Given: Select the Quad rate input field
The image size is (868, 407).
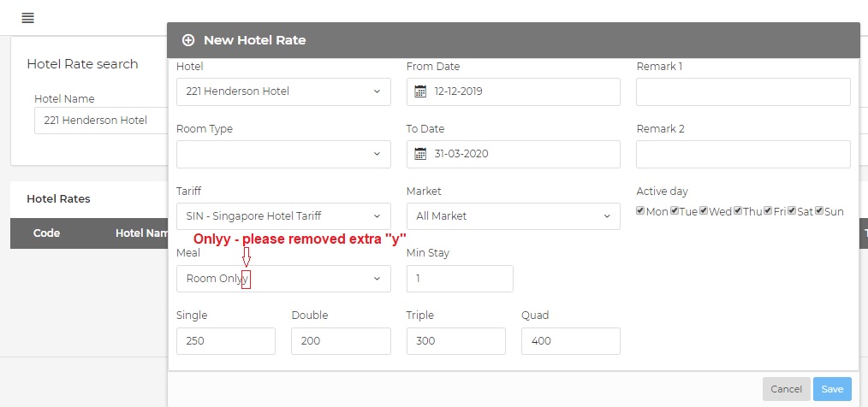Looking at the screenshot, I should coord(570,341).
